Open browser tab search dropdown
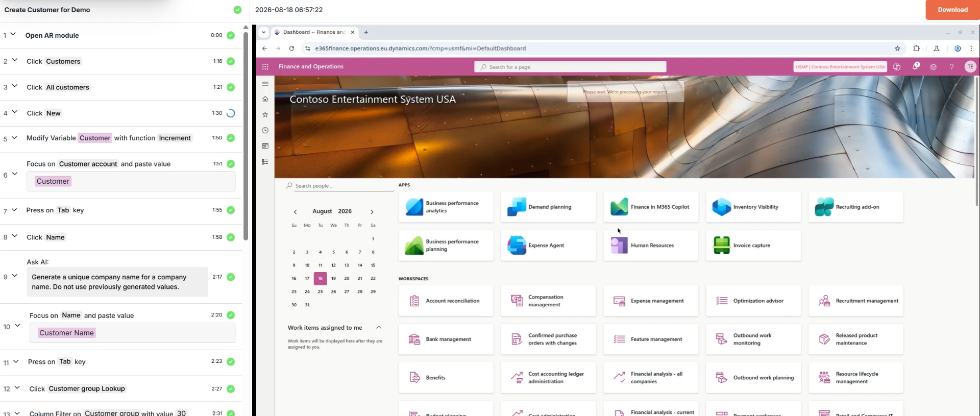This screenshot has height=416, width=980. click(263, 32)
